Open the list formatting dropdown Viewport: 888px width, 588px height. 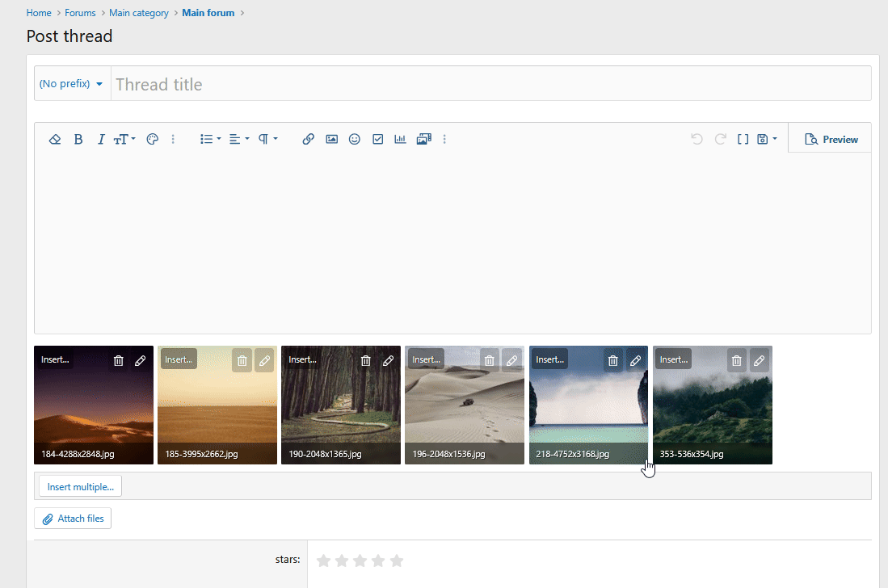210,139
